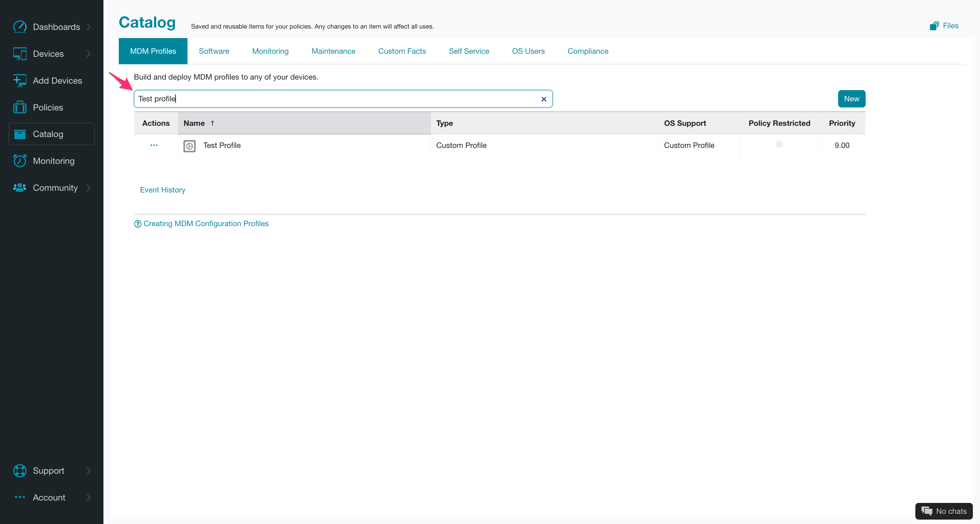Screen dimensions: 980x524
Task: Switch to the Compliance tab
Action: (588, 51)
